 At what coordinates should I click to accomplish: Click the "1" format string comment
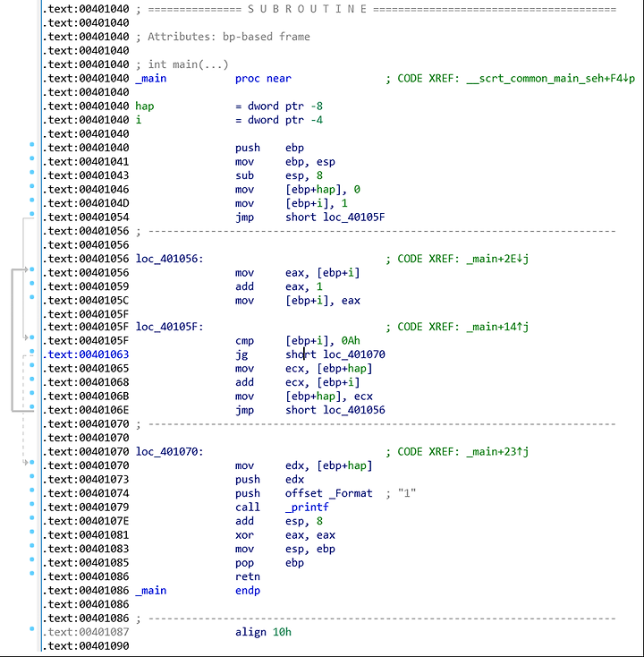(x=407, y=493)
